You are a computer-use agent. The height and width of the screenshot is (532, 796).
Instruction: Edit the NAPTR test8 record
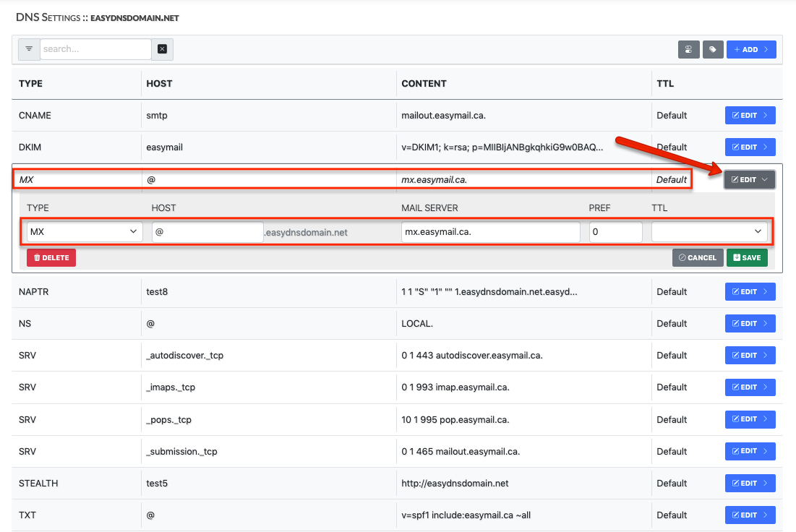coord(750,292)
